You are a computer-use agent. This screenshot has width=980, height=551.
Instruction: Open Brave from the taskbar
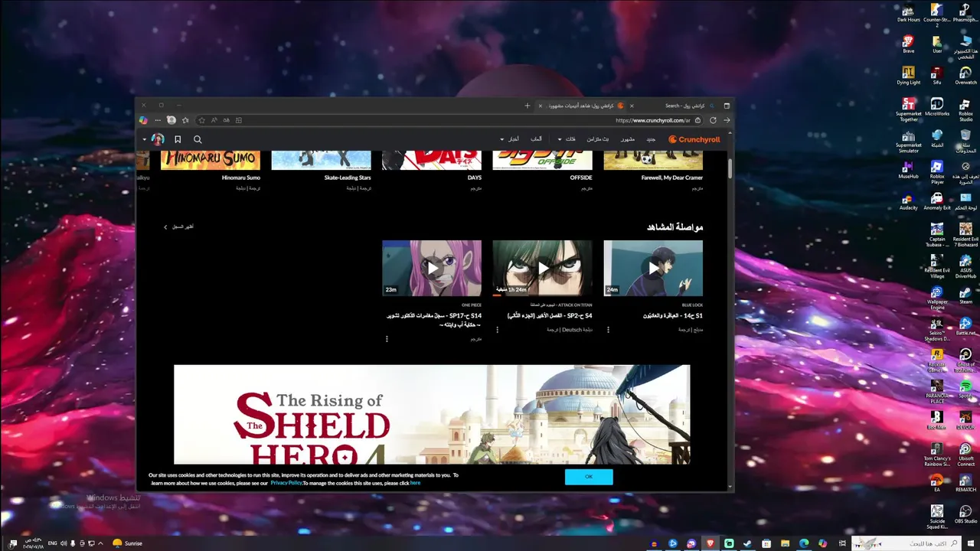(710, 543)
